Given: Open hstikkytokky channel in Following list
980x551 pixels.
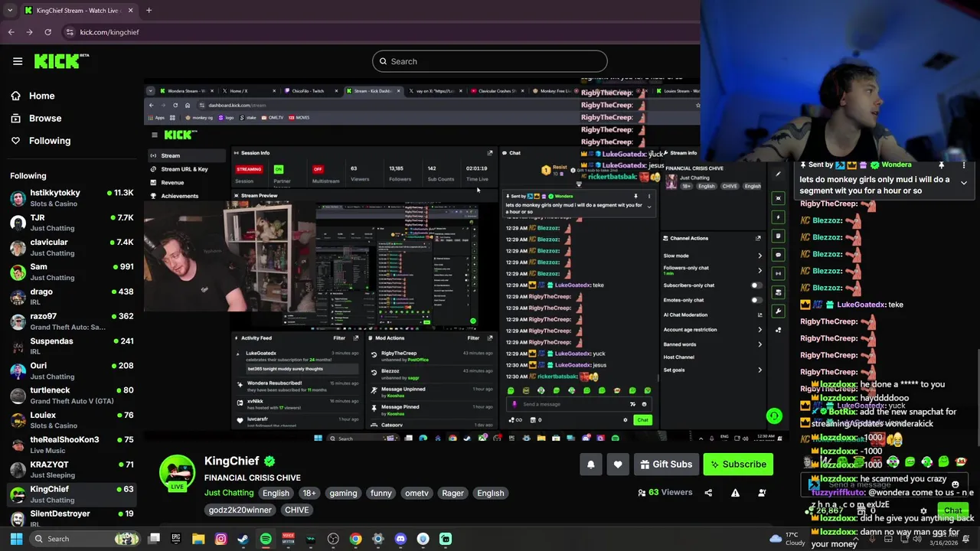Looking at the screenshot, I should (72, 197).
